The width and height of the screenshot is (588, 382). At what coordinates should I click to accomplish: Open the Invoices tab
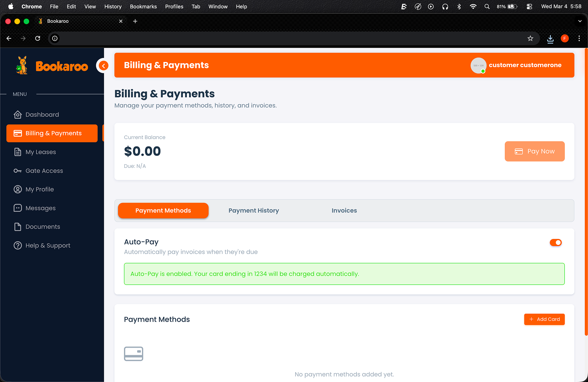(x=344, y=210)
